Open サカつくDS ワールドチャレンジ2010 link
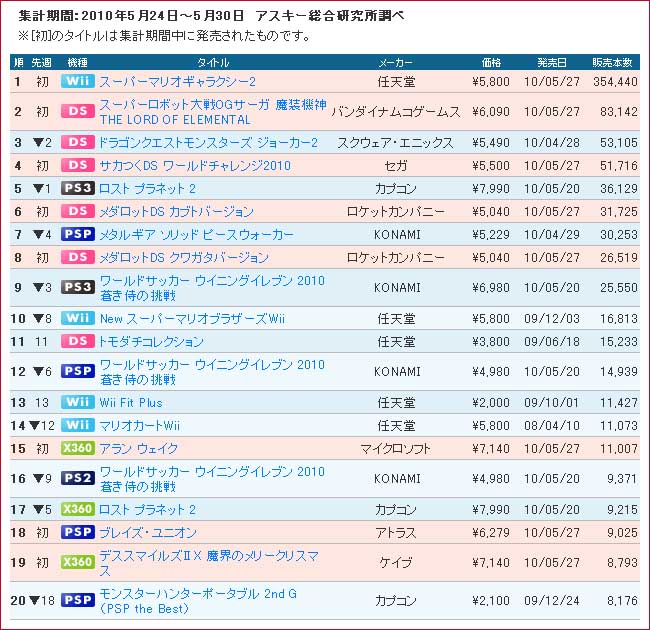Viewport: 650px width, 630px height. tap(195, 166)
